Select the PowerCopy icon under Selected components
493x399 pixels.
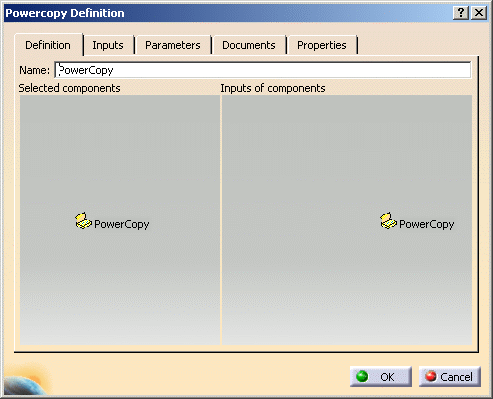click(x=83, y=221)
